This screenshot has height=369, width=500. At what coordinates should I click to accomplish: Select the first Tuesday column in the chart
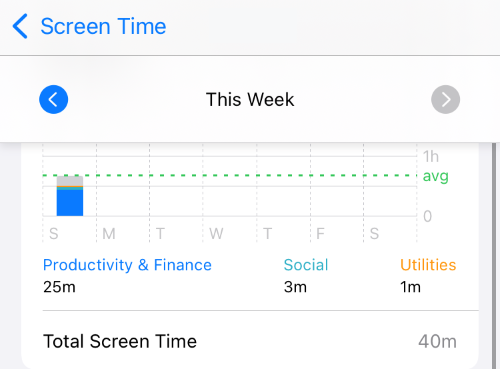coord(176,193)
